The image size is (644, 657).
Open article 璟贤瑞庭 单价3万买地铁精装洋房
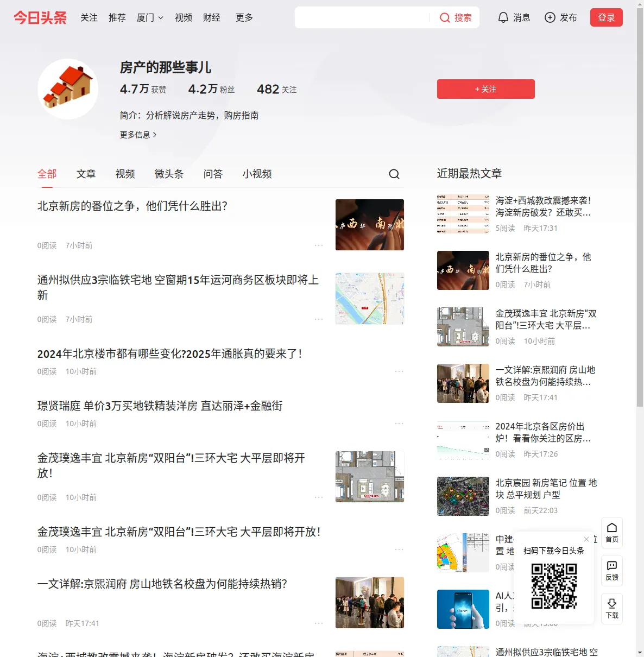pyautogui.click(x=160, y=406)
